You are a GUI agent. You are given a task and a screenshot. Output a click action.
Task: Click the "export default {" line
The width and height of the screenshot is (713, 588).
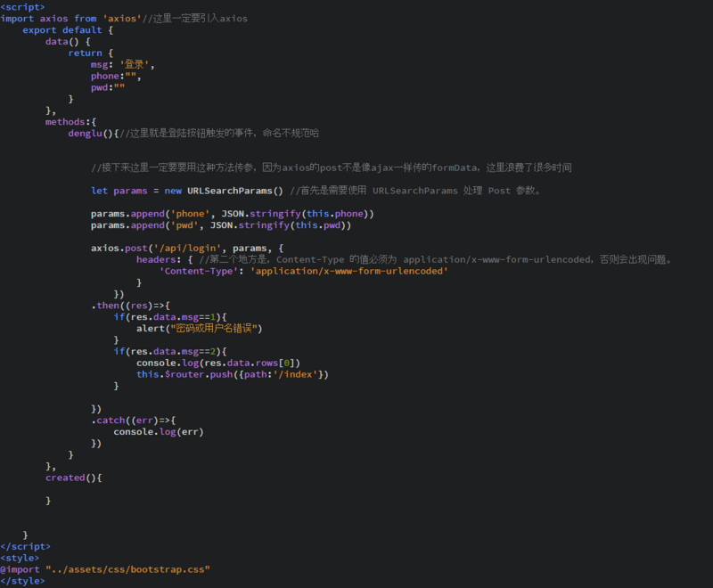69,30
